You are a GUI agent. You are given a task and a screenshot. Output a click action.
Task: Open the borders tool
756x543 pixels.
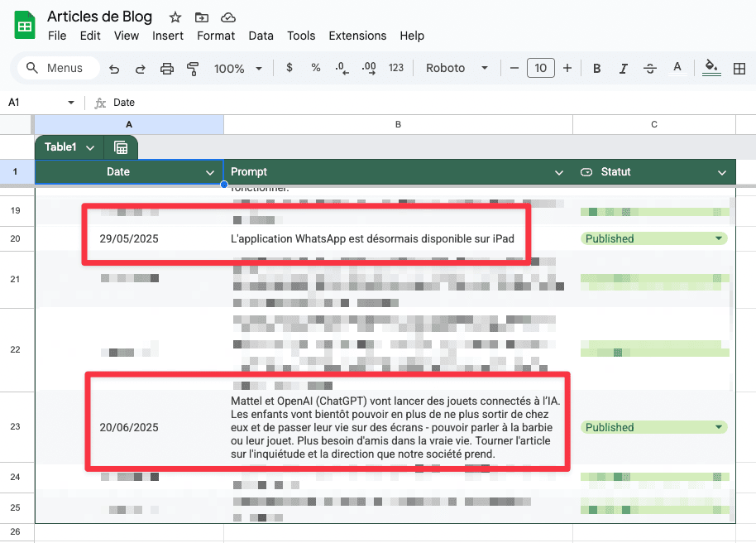point(739,69)
